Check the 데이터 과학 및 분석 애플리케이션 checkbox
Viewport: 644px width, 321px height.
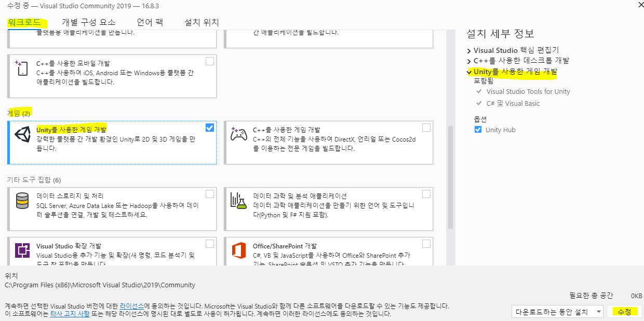pyautogui.click(x=426, y=194)
